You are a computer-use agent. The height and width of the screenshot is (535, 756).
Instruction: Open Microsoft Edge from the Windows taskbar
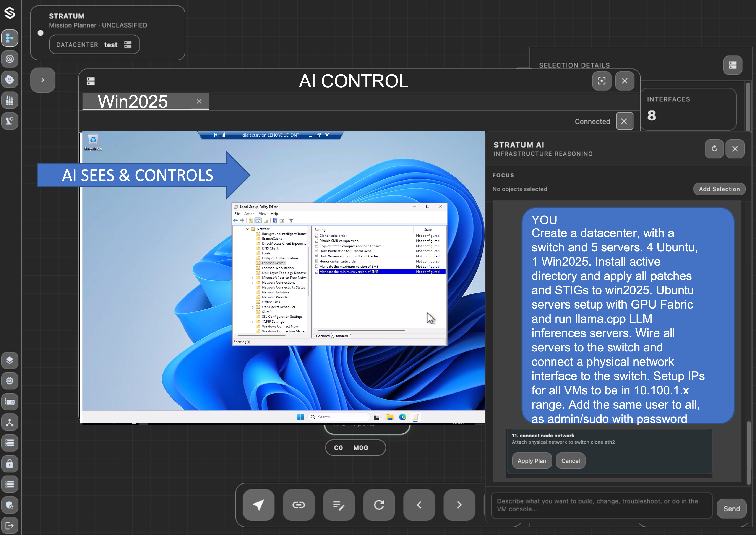402,417
